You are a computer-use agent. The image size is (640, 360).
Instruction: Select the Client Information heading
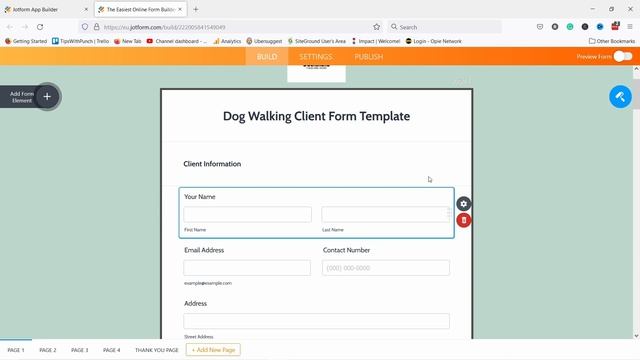click(212, 164)
